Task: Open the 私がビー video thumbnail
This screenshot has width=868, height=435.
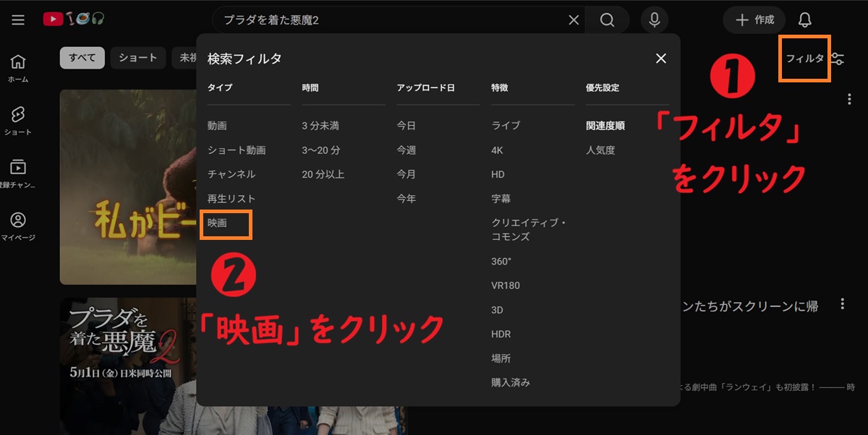Action: 128,187
